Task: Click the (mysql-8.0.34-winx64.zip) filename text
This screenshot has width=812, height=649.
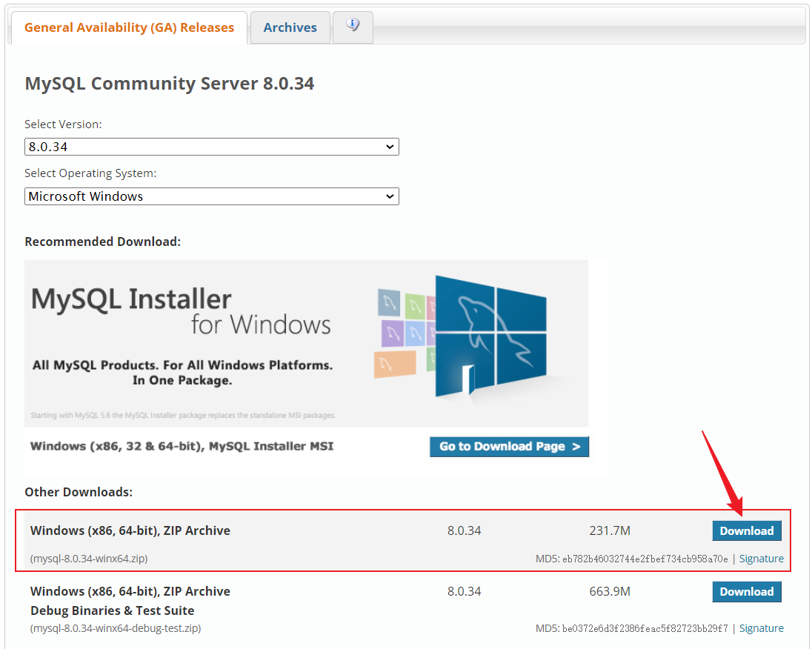Action: coord(89,559)
